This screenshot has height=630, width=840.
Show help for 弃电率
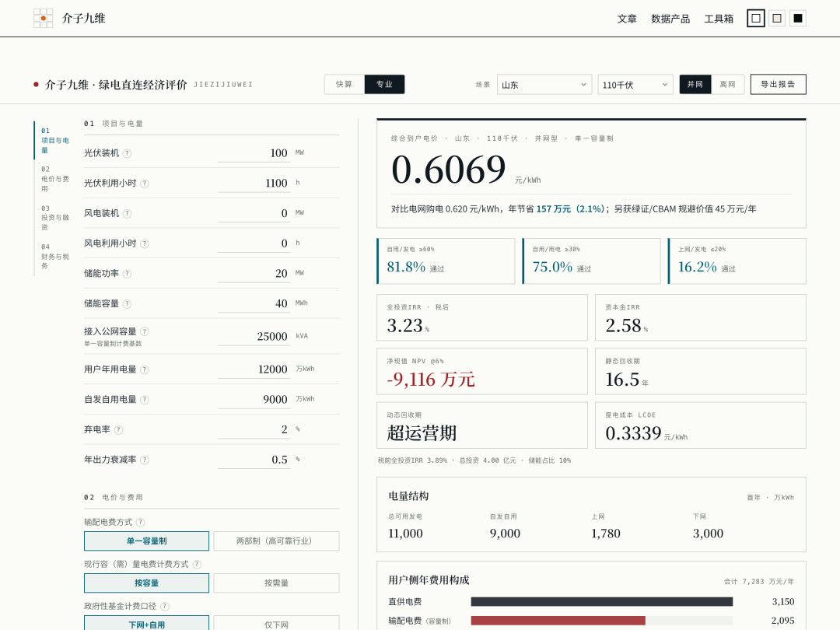(118, 429)
